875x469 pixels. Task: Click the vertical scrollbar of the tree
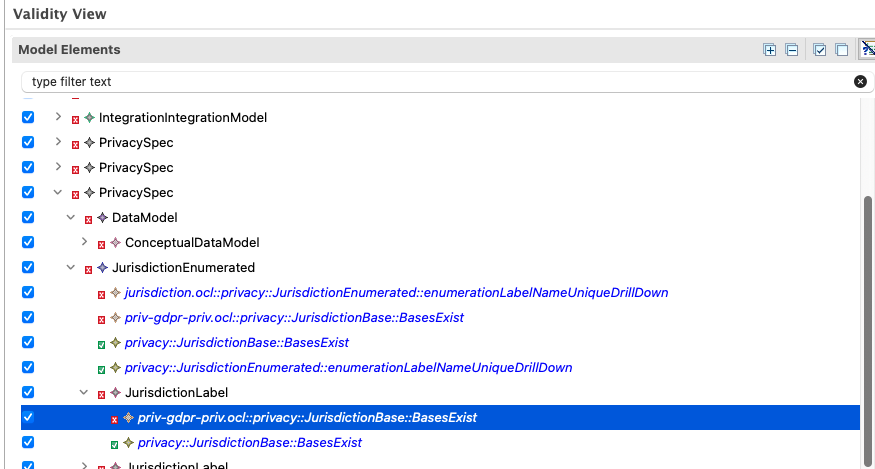[868, 329]
